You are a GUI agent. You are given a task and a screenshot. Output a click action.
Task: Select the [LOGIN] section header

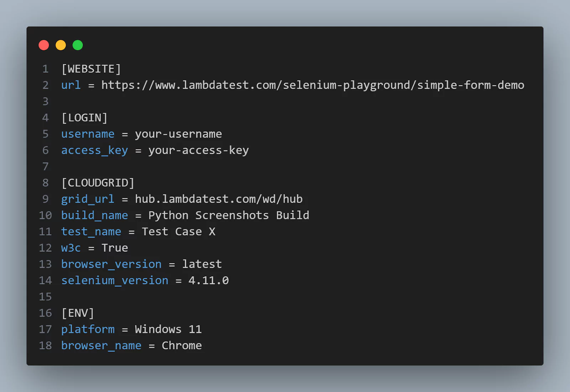coord(84,117)
